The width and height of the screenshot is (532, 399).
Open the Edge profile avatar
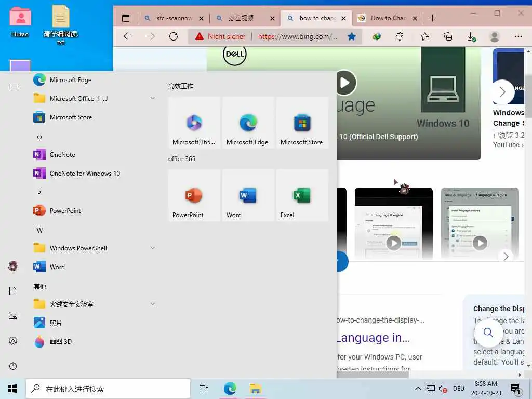click(x=495, y=36)
